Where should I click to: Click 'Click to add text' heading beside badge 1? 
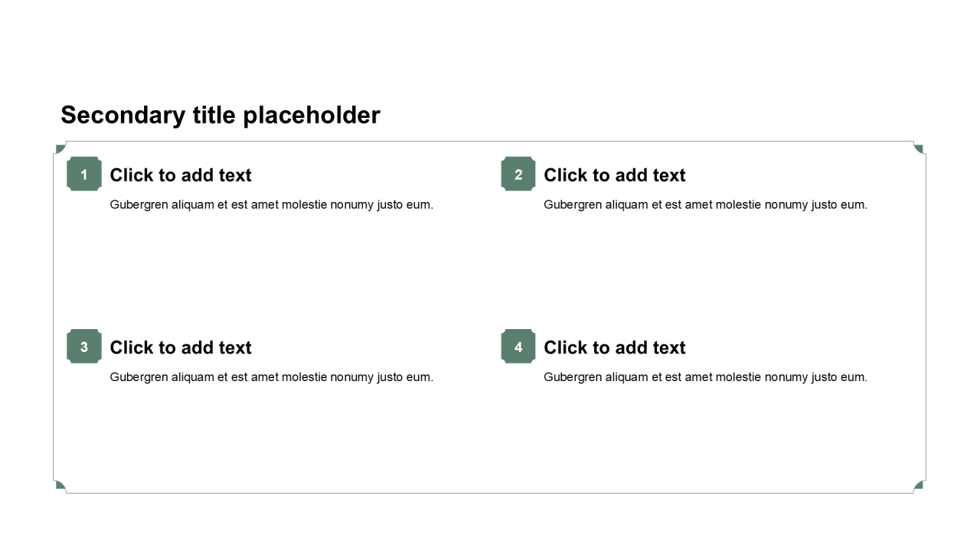(x=181, y=175)
